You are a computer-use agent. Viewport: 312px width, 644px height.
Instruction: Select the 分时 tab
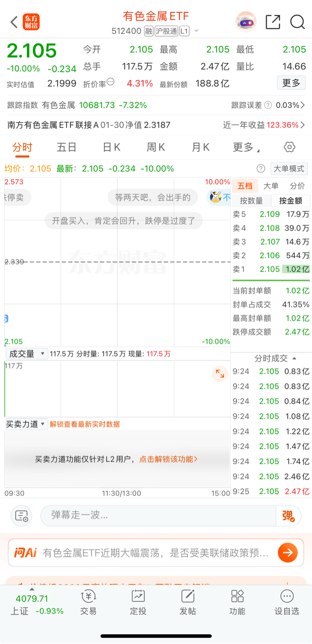click(22, 147)
